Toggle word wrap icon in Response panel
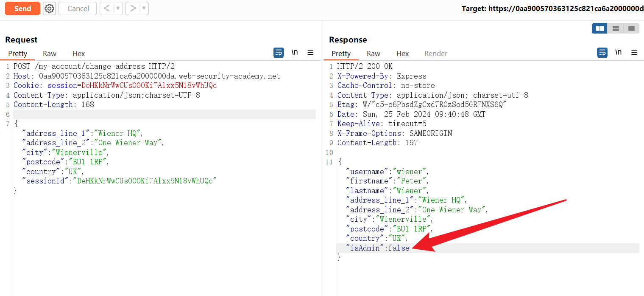The height and width of the screenshot is (296, 644). pos(602,53)
